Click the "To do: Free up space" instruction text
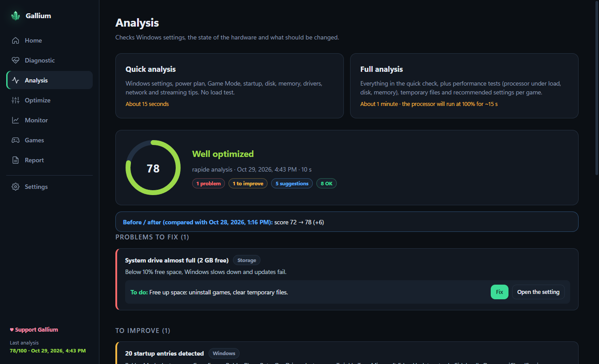The height and width of the screenshot is (364, 599). (209, 292)
